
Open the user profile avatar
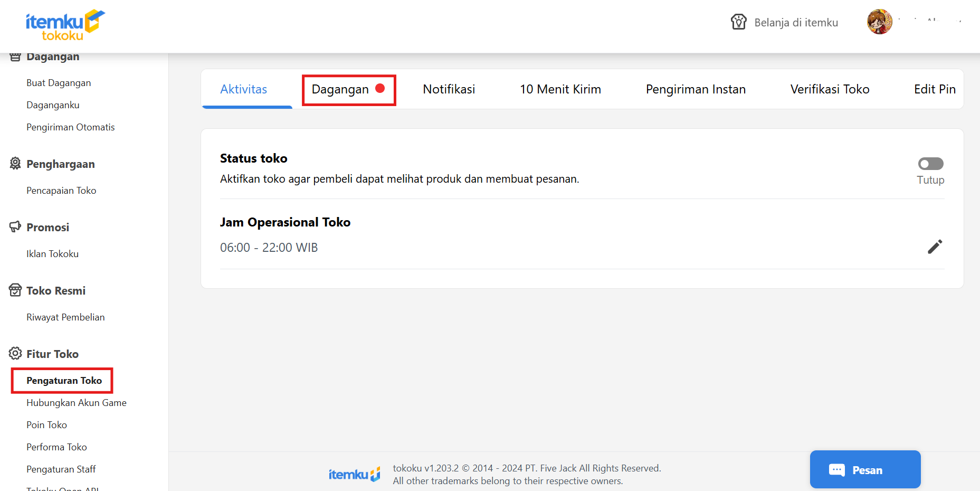pyautogui.click(x=879, y=22)
